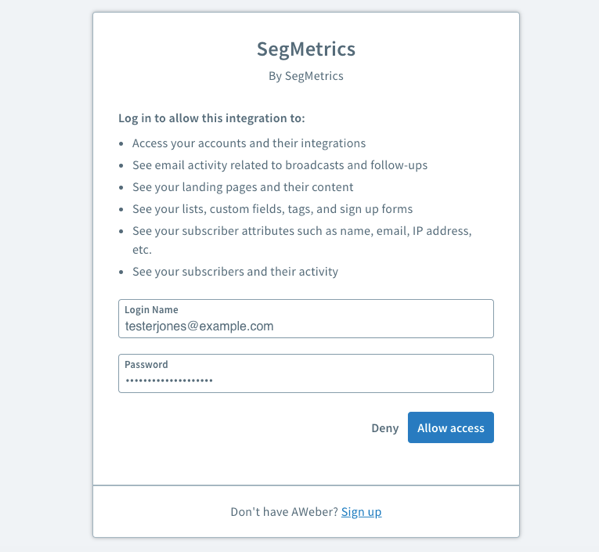Click the See email activity permission line
600x552 pixels.
pos(280,165)
